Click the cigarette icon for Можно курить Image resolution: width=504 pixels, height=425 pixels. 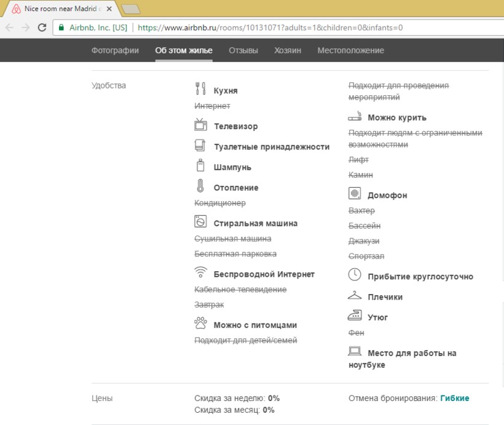(x=355, y=116)
